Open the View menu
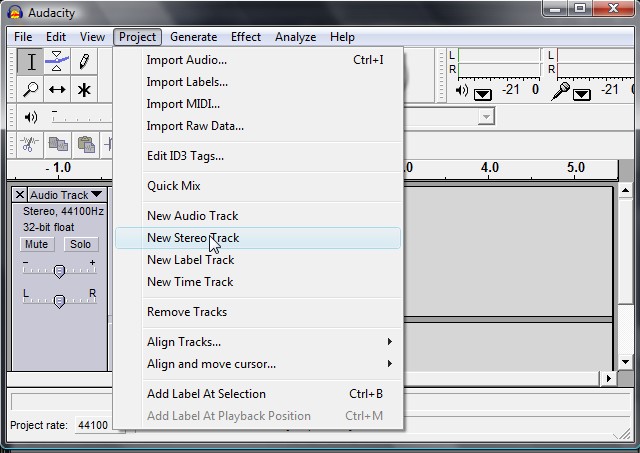Image resolution: width=640 pixels, height=453 pixels. [x=92, y=37]
